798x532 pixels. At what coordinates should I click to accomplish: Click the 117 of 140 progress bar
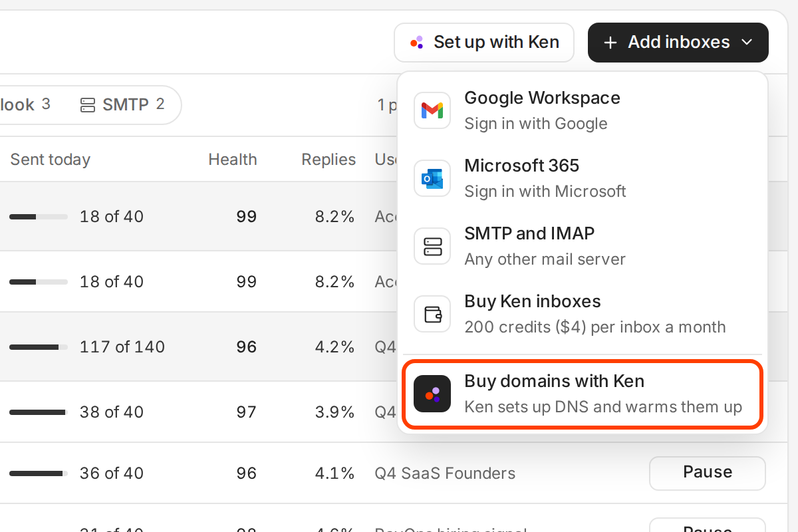39,347
